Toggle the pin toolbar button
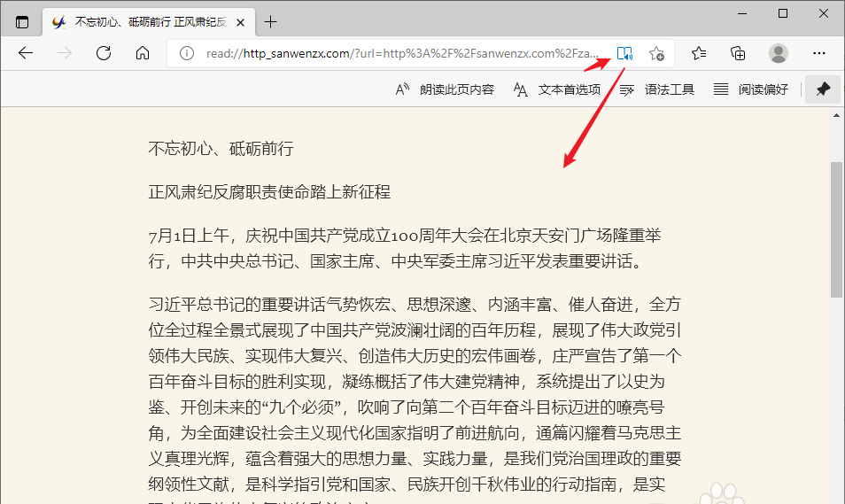Viewport: 845px width, 504px height. pyautogui.click(x=822, y=89)
